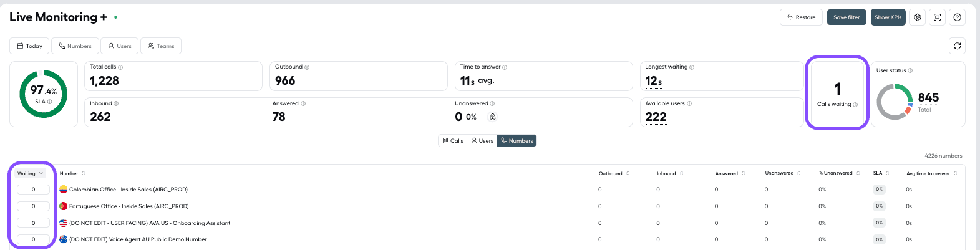
Task: Open the settings gear icon
Action: click(917, 17)
